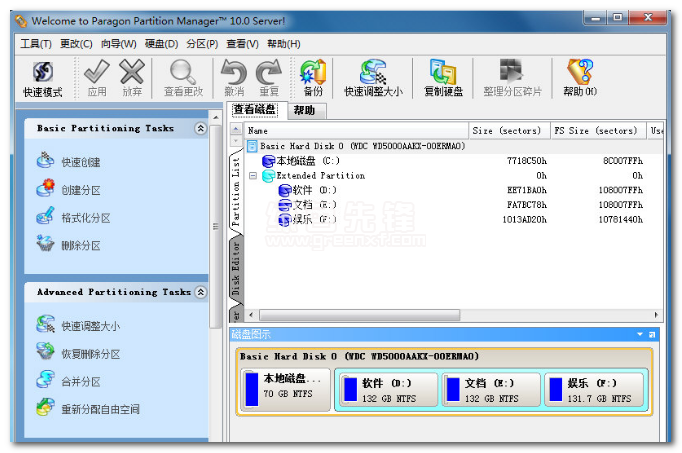The width and height of the screenshot is (682, 453).
Task: Select vertical Disk Editor tab
Action: 236,269
